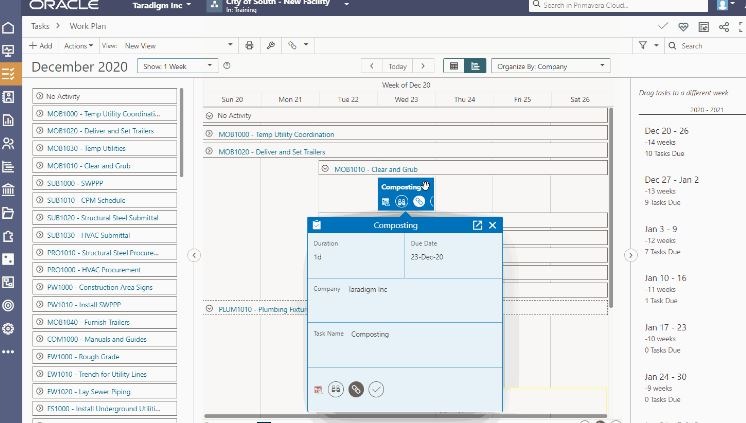Open the contact badge icon in sidebar

[x=8, y=97]
